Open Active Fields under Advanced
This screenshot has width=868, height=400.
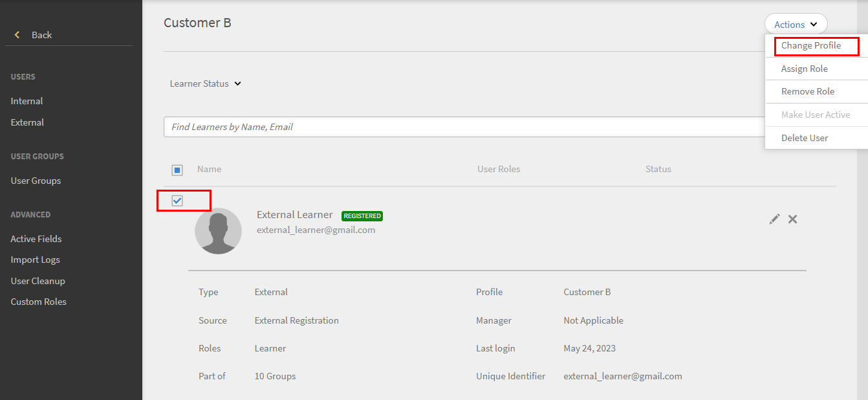click(36, 239)
